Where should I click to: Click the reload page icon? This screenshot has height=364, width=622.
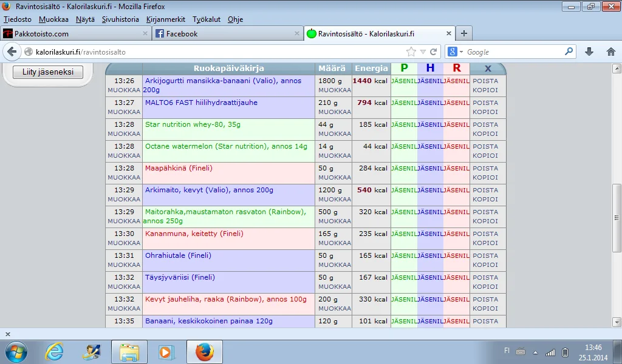pos(434,52)
